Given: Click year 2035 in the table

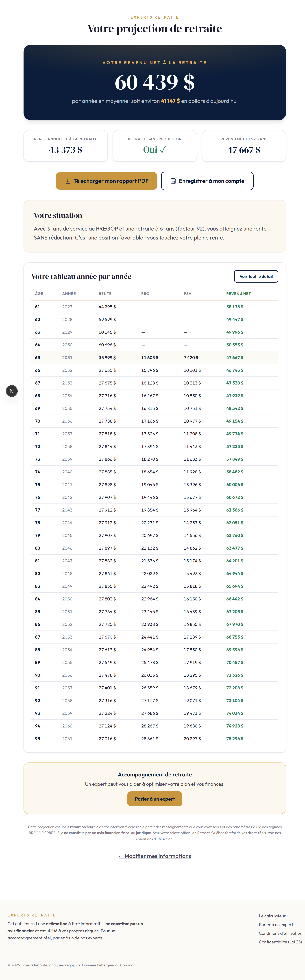Looking at the screenshot, I should [x=67, y=409].
